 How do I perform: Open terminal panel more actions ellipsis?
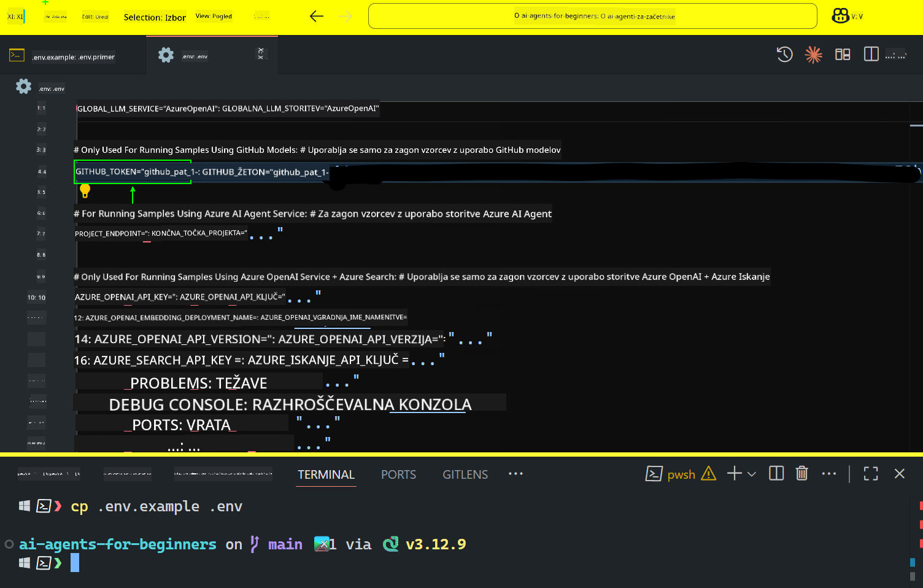(x=828, y=473)
